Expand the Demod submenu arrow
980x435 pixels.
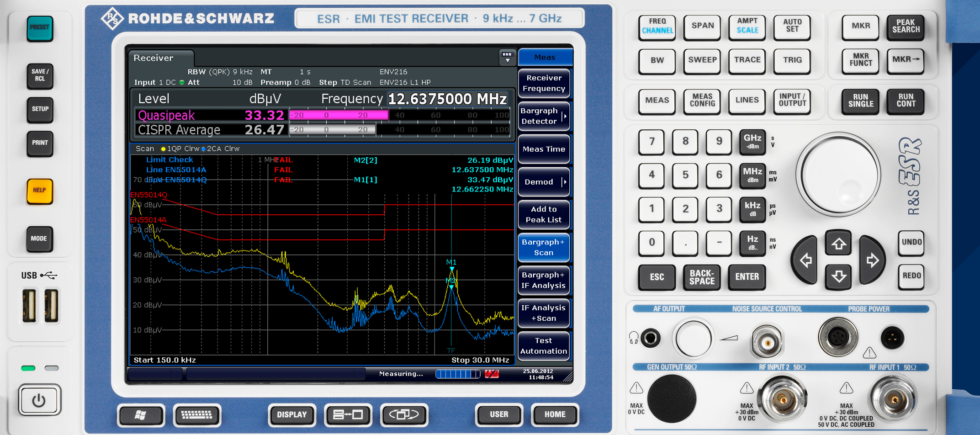coord(565,182)
